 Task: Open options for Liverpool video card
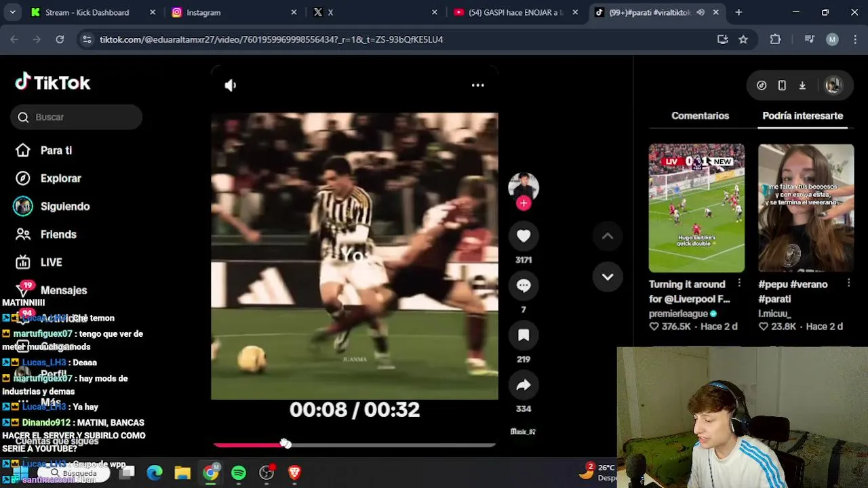point(739,283)
